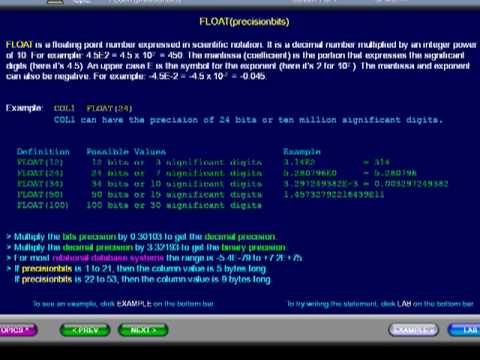Click the 'Multiply the bits precision by 0.30103' tip
This screenshot has width=480, height=360.
click(141, 237)
